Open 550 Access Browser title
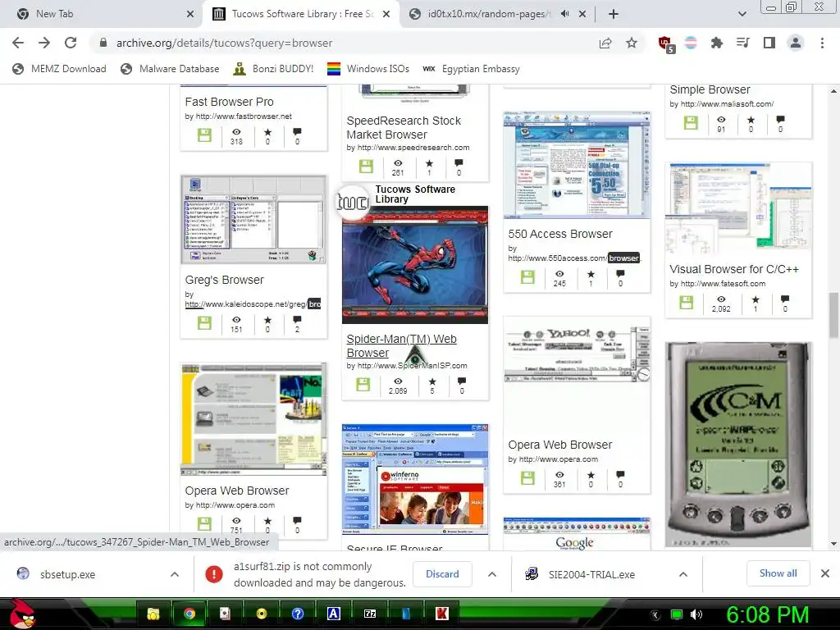This screenshot has width=840, height=630. (x=559, y=234)
